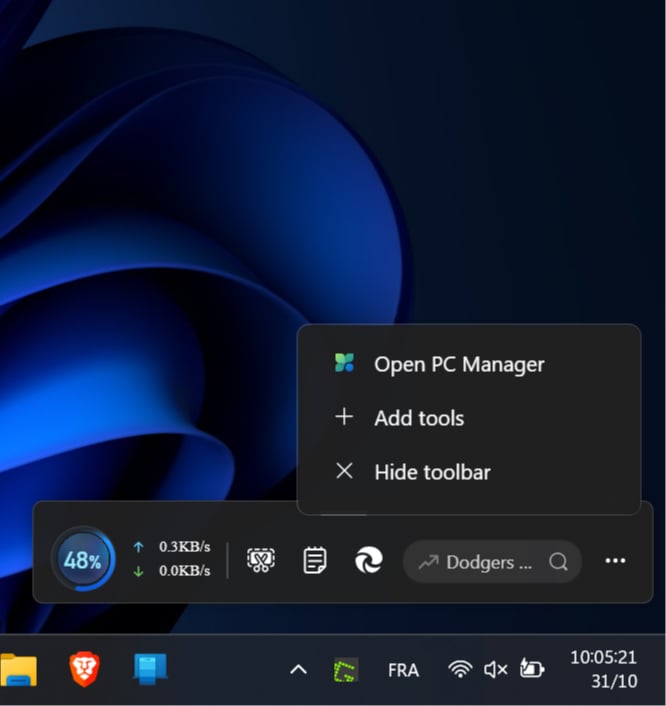Click the magnifier search icon
This screenshot has width=666, height=706.
[x=558, y=562]
